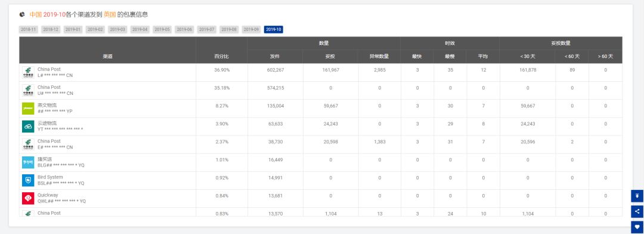The height and width of the screenshot is (234, 644).
Task: Click the 161,878 under-30-days cell
Action: [528, 70]
